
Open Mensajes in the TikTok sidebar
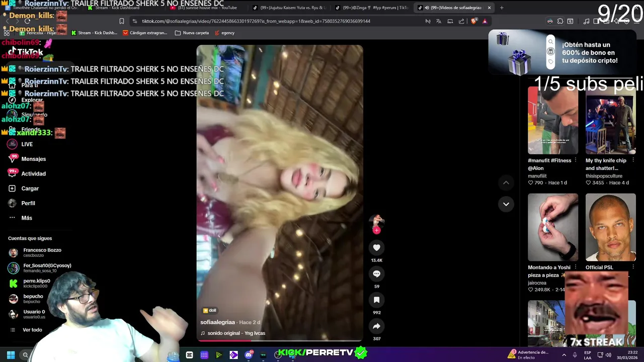click(x=27, y=159)
